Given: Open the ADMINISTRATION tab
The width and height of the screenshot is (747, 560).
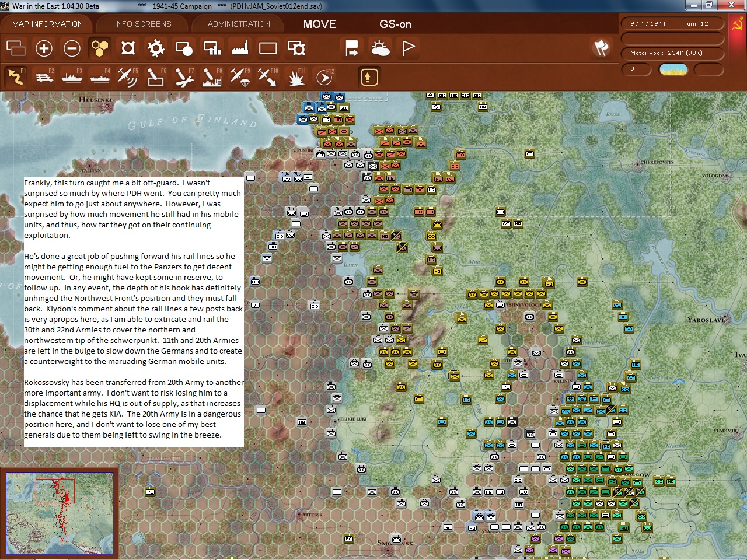Looking at the screenshot, I should click(239, 24).
